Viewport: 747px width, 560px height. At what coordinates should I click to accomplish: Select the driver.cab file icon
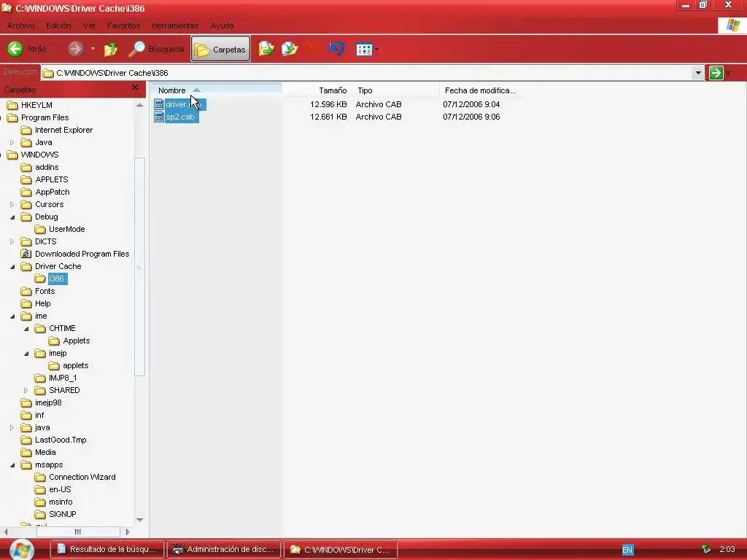point(159,104)
